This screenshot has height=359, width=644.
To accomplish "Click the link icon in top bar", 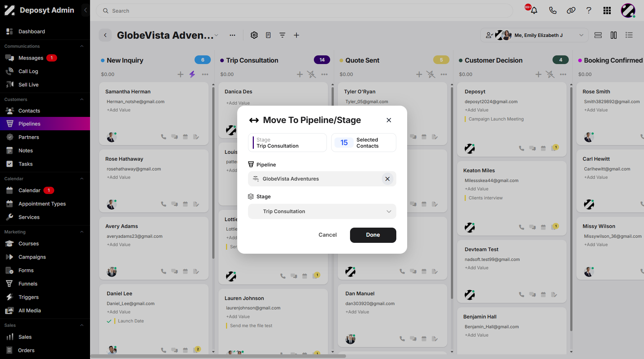I will 571,10.
